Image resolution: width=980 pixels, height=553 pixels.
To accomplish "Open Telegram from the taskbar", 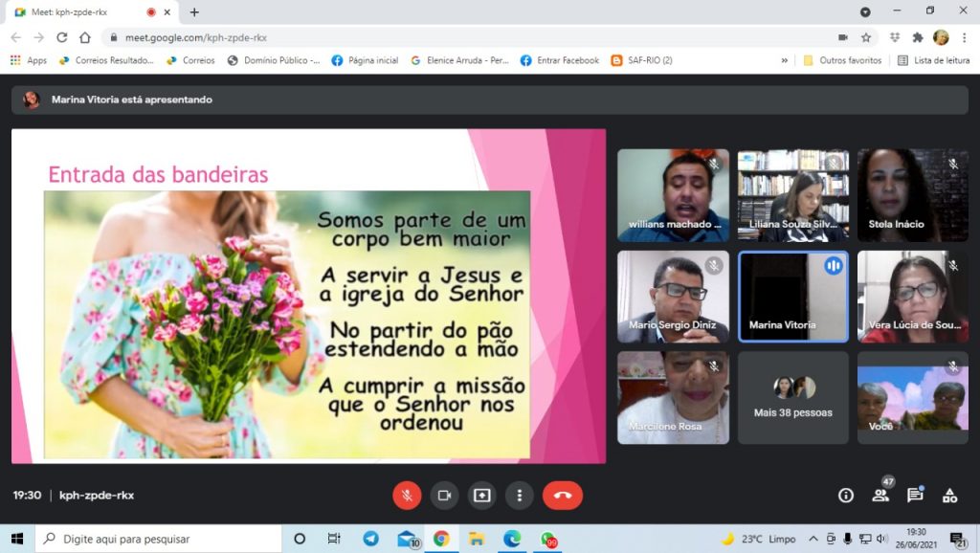I will point(370,539).
